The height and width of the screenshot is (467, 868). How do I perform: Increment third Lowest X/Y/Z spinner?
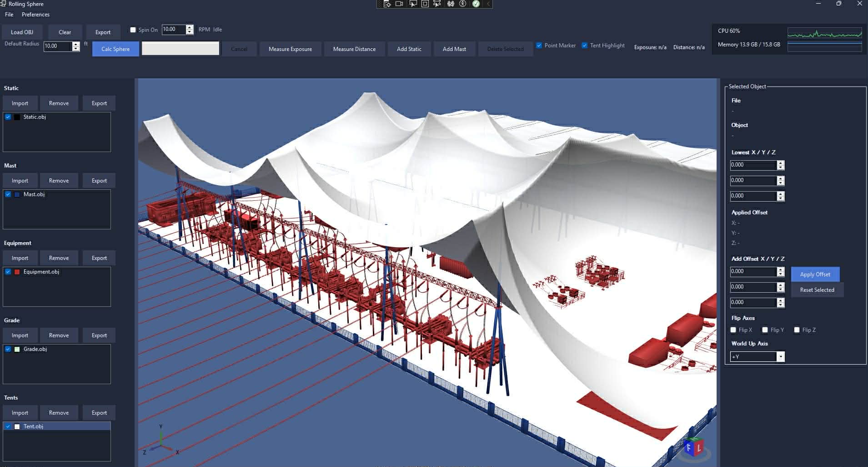pos(781,194)
